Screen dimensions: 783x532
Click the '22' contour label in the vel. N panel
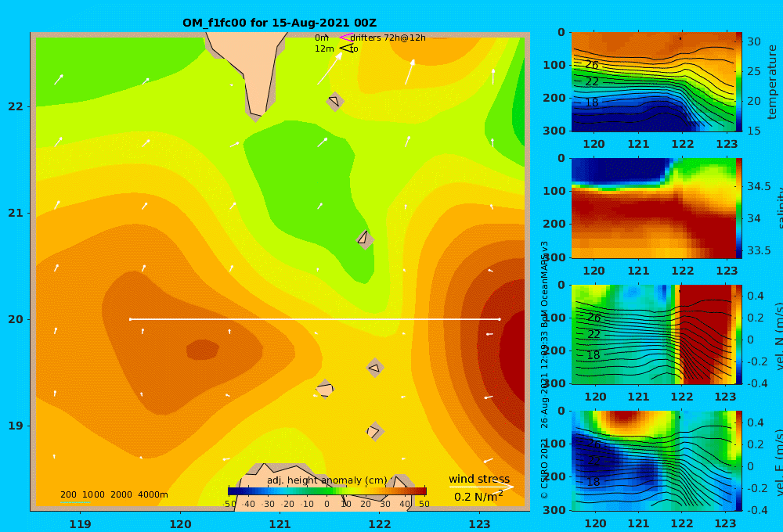coord(594,334)
